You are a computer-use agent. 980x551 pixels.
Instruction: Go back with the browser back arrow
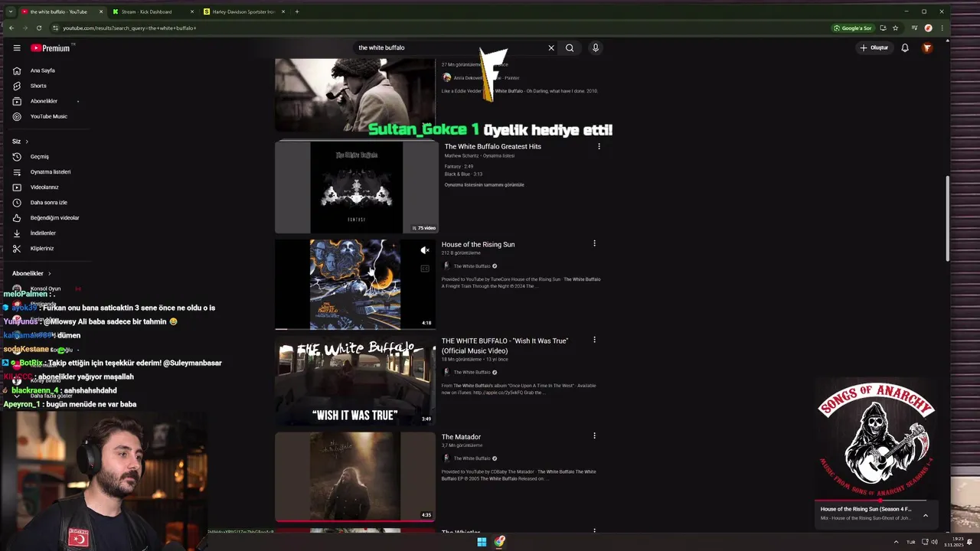pos(11,28)
